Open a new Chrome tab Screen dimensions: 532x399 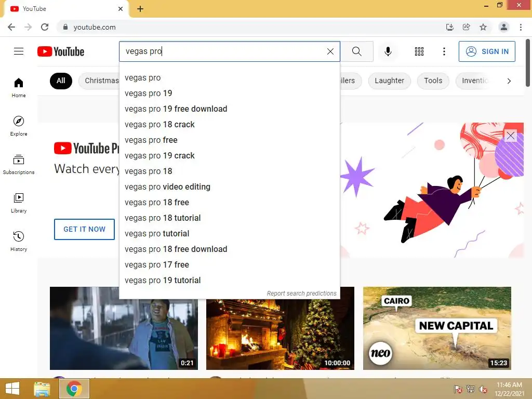tap(140, 9)
